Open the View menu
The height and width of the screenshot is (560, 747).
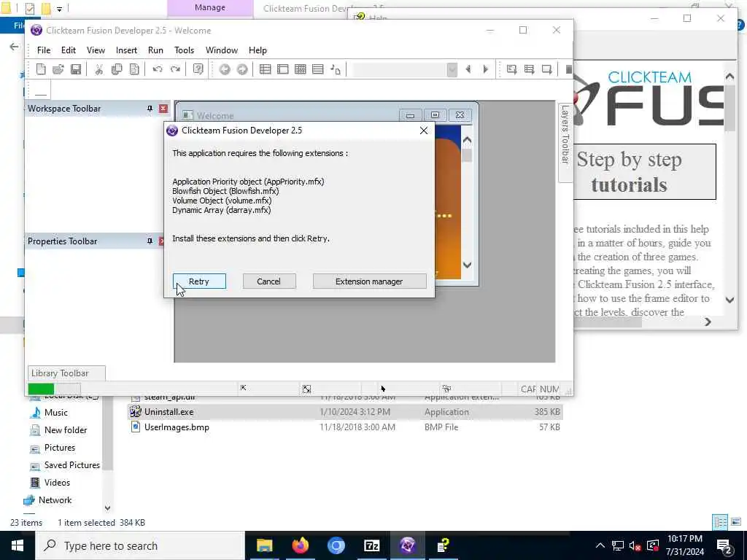[x=96, y=50]
